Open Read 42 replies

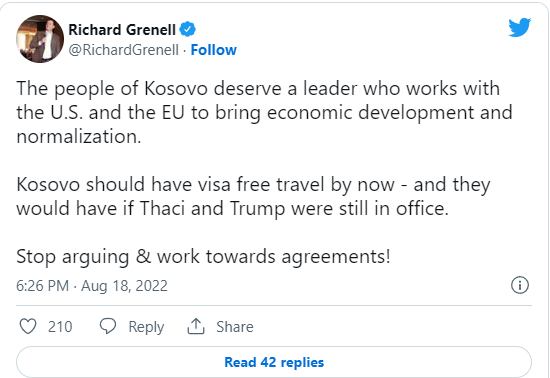pos(274,362)
